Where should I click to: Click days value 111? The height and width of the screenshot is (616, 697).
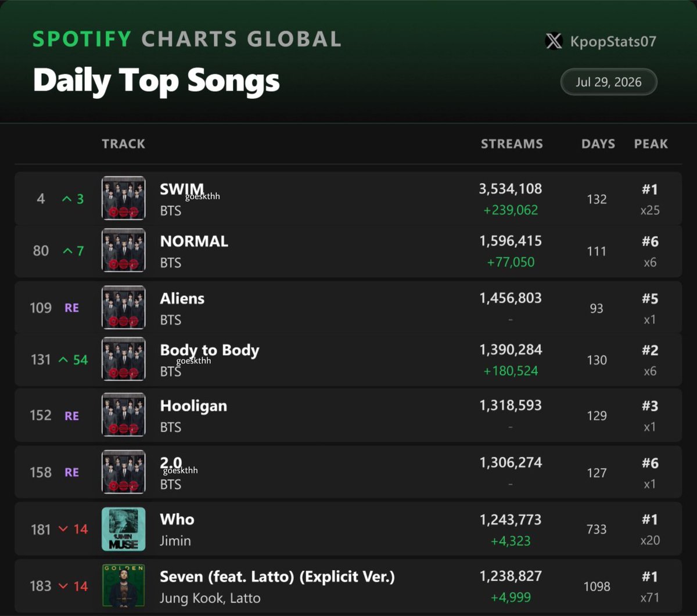597,251
